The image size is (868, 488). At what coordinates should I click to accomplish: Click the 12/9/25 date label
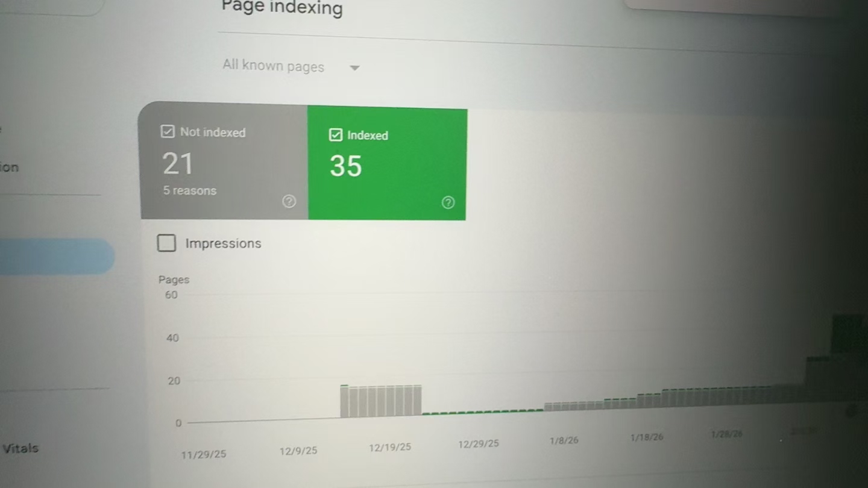coord(298,450)
